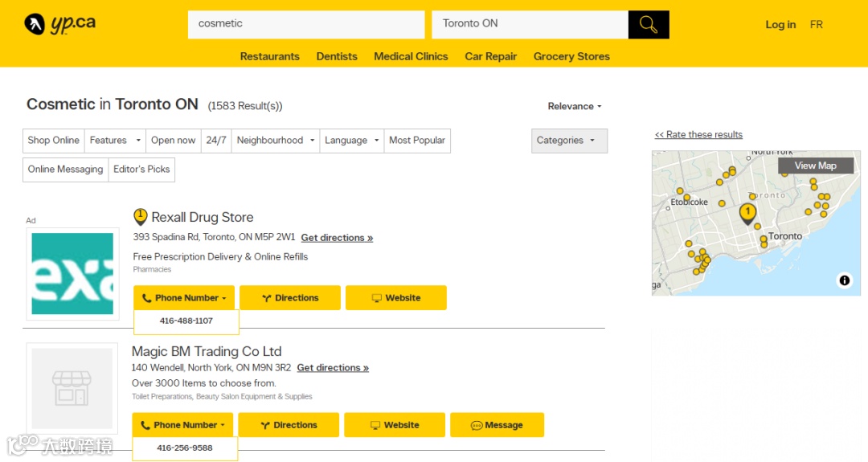868x462 pixels.
Task: Click the Toronto ON location field
Action: pyautogui.click(x=530, y=24)
